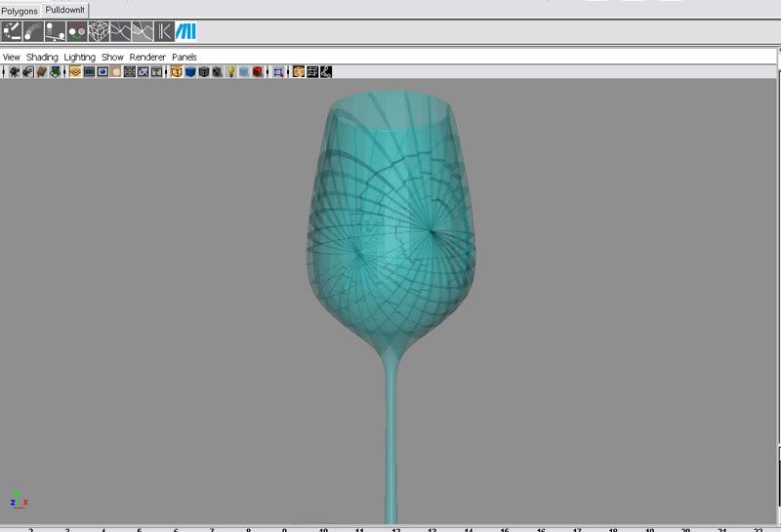
Task: Open the View menu
Action: coord(12,58)
